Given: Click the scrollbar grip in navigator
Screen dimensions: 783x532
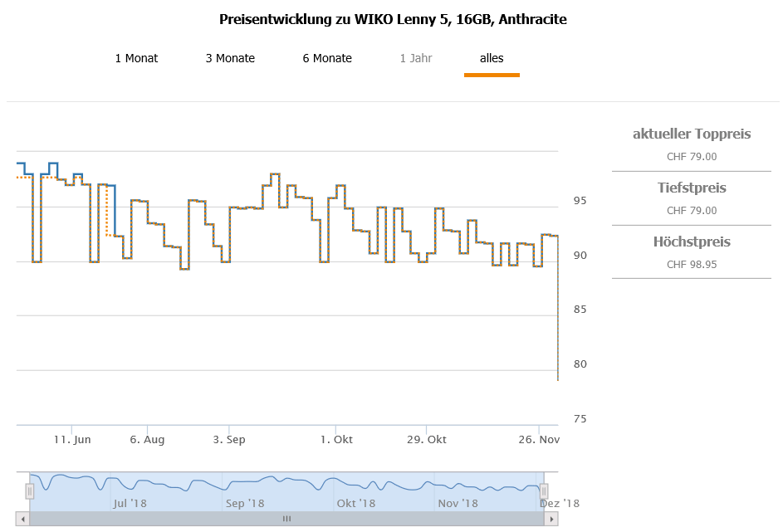Looking at the screenshot, I should pyautogui.click(x=286, y=519).
